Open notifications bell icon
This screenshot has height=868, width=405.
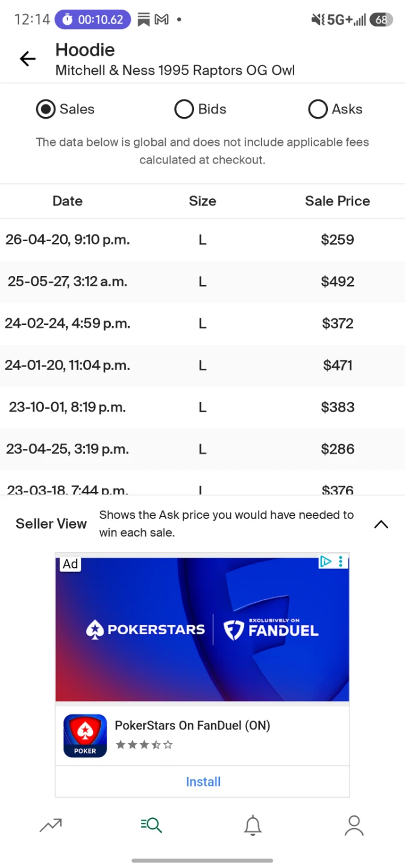[x=253, y=825]
